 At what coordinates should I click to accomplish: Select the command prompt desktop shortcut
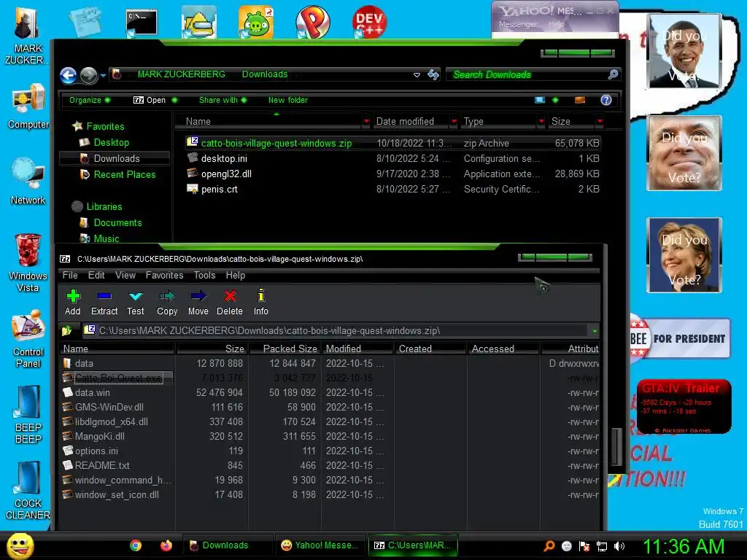(142, 23)
